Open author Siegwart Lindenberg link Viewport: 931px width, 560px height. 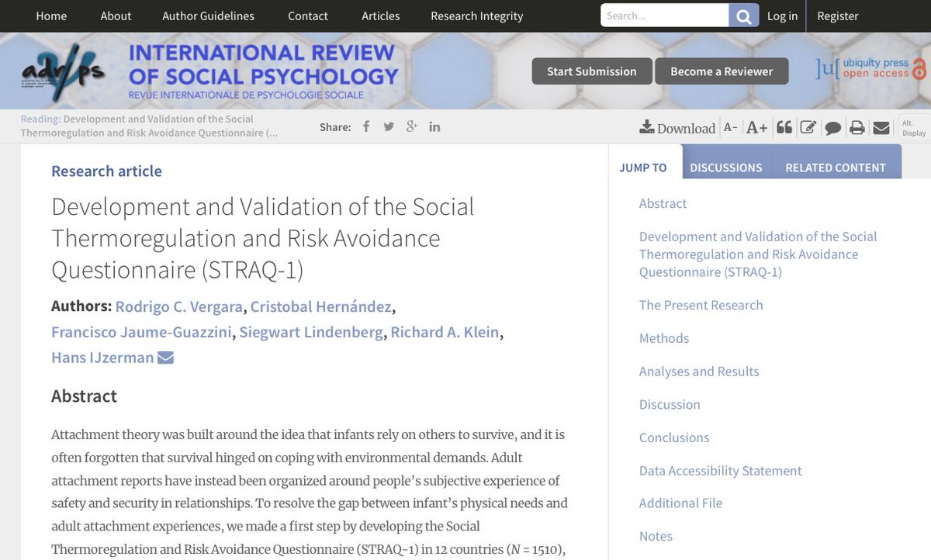click(x=311, y=332)
